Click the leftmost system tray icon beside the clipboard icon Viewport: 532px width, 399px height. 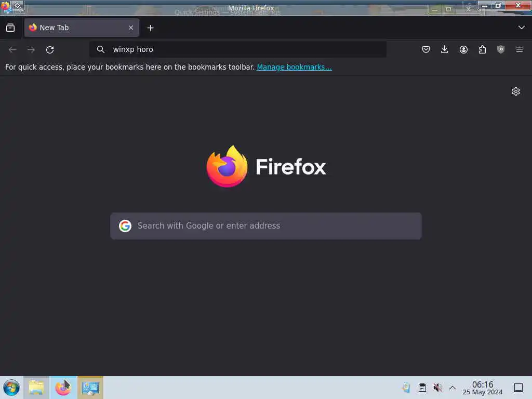[406, 388]
